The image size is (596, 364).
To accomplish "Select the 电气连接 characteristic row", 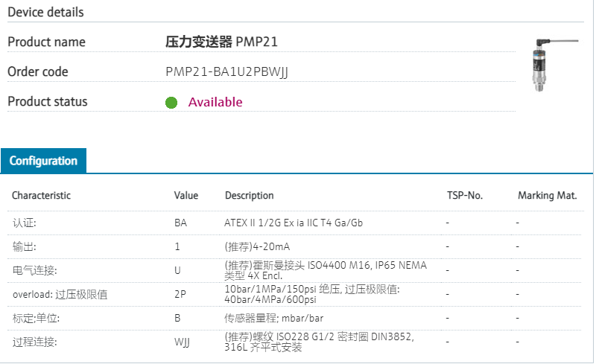I will (34, 269).
